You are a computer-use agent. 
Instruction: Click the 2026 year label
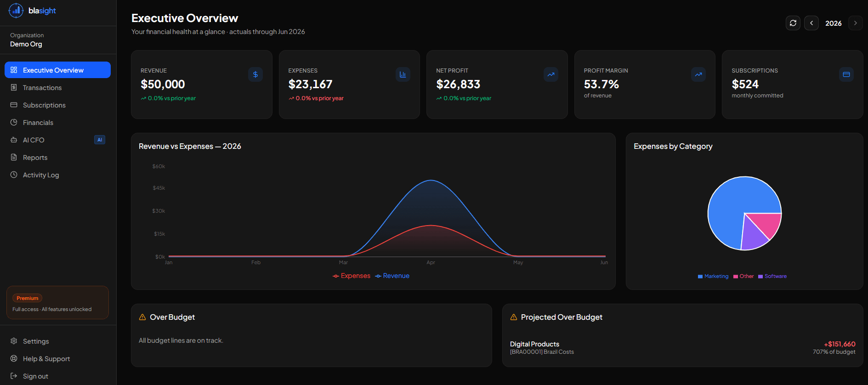coord(834,23)
